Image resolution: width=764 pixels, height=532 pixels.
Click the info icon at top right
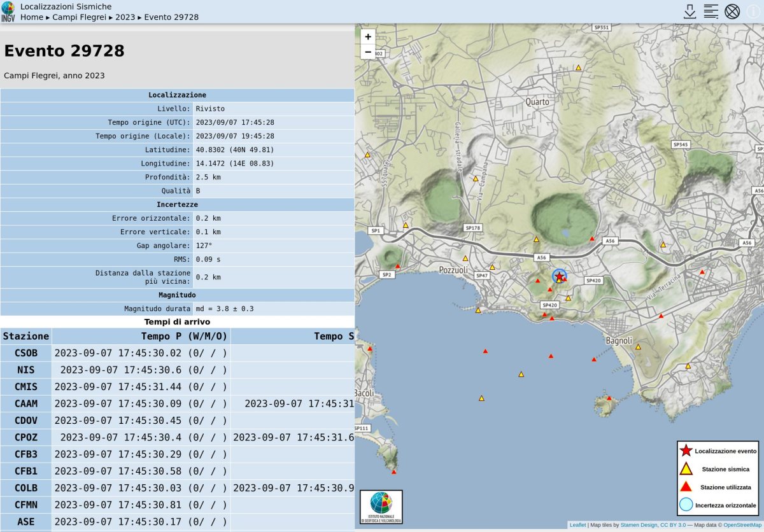coord(753,11)
